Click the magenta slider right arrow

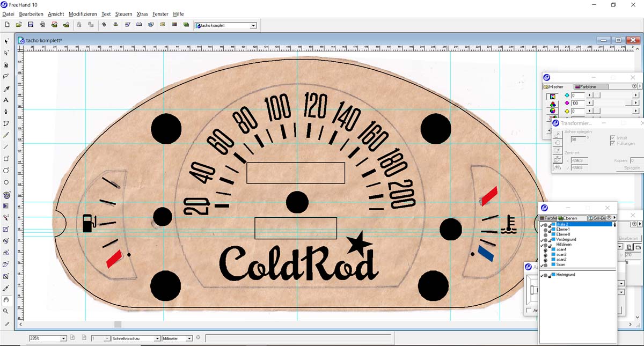tap(636, 103)
